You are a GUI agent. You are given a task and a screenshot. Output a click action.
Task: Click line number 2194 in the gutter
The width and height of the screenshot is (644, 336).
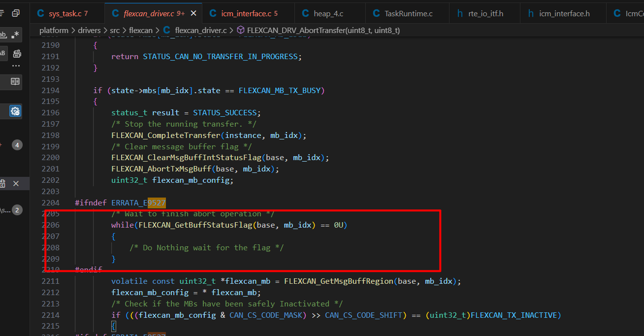tap(50, 90)
